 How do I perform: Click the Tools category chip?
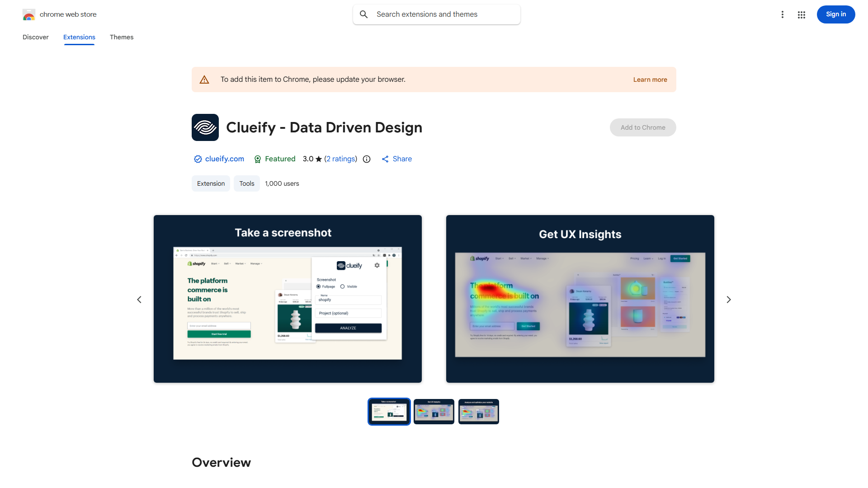point(246,183)
